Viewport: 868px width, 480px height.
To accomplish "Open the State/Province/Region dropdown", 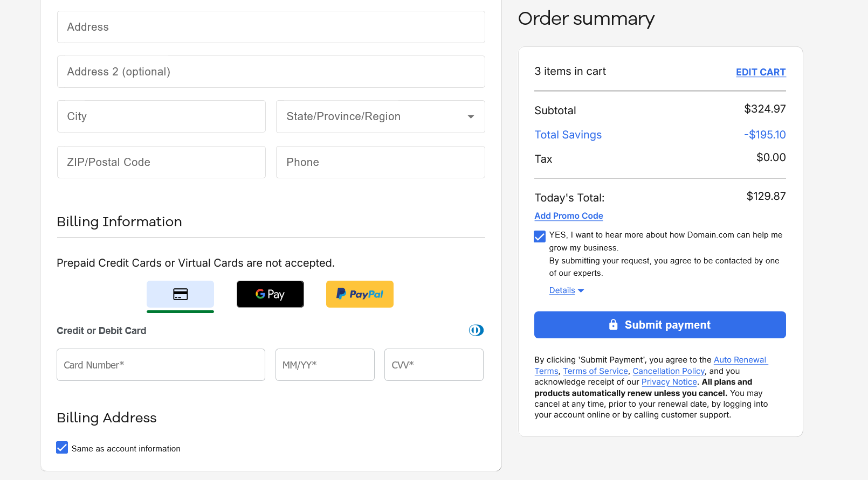I will (x=381, y=116).
